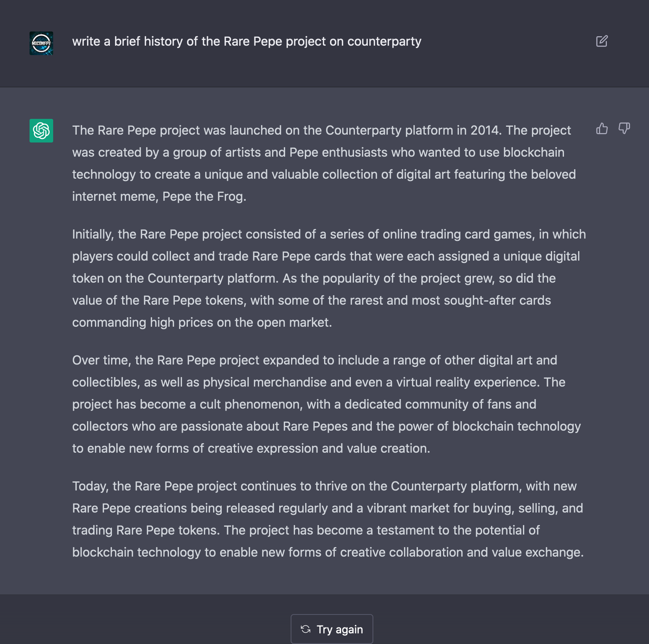Screen dimensions: 649x644
Task: Click the phrase "online trading card games"
Action: pos(459,234)
